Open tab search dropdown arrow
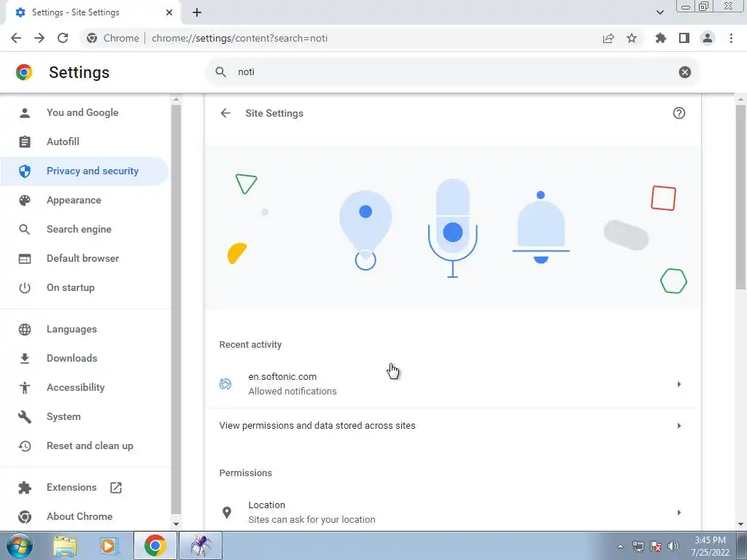 click(x=659, y=12)
